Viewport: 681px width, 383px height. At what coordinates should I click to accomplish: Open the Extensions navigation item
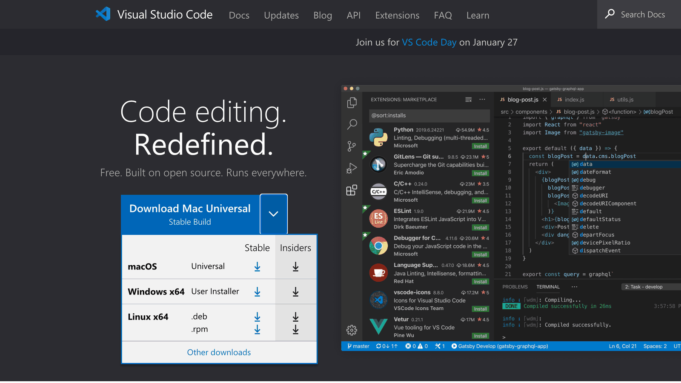tap(397, 15)
